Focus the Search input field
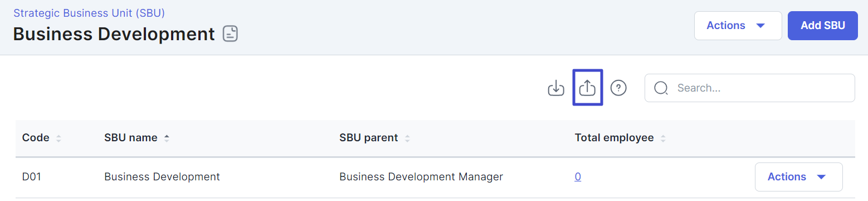This screenshot has width=868, height=201. point(749,88)
